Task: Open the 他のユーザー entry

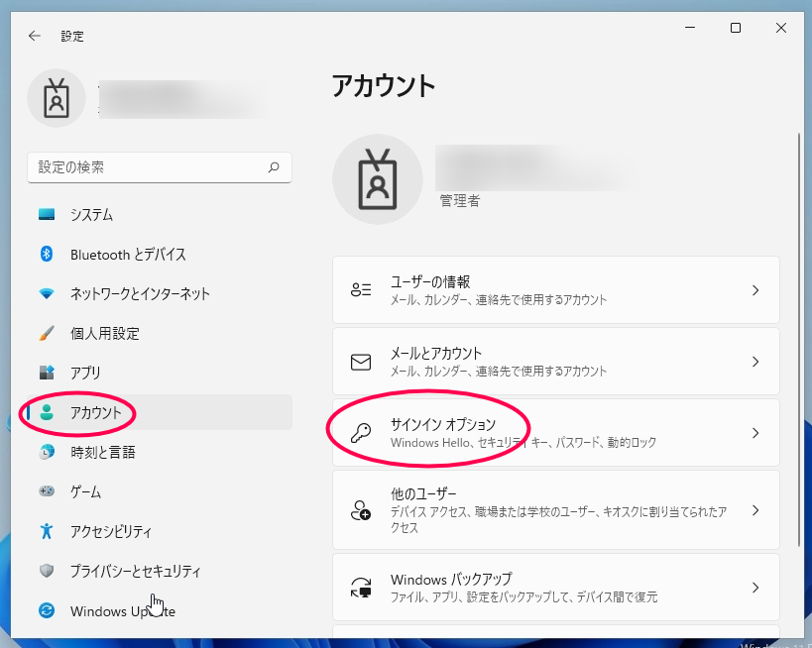Action: point(555,510)
